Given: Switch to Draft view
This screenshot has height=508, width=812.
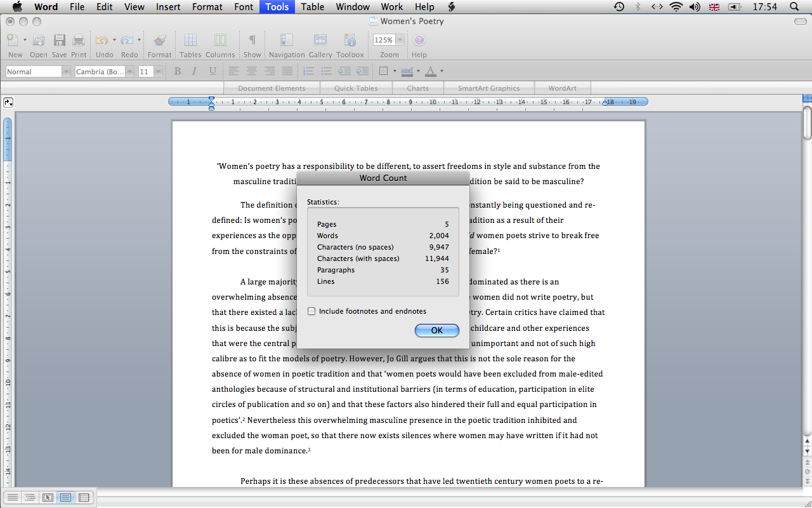Looking at the screenshot, I should 11,497.
